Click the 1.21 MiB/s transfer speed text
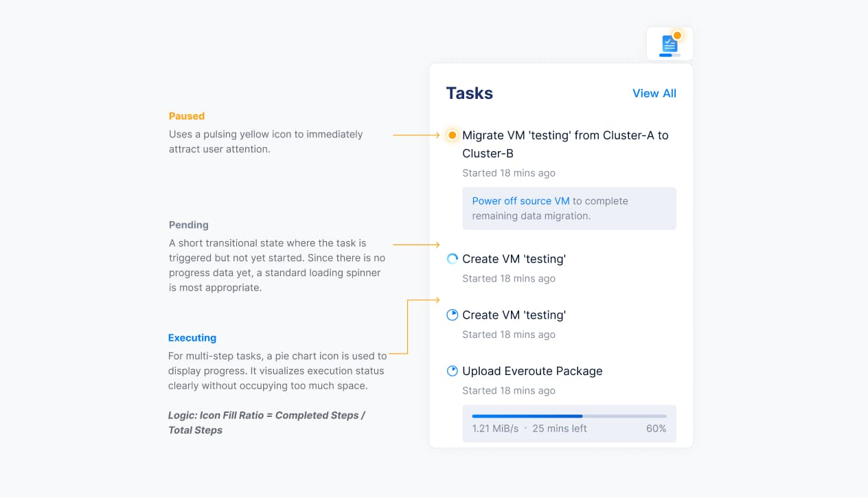This screenshot has width=868, height=498. [495, 429]
